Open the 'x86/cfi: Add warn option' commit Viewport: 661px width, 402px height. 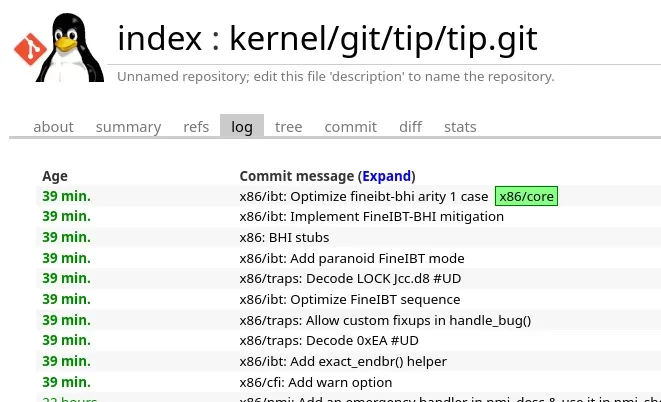(x=316, y=382)
